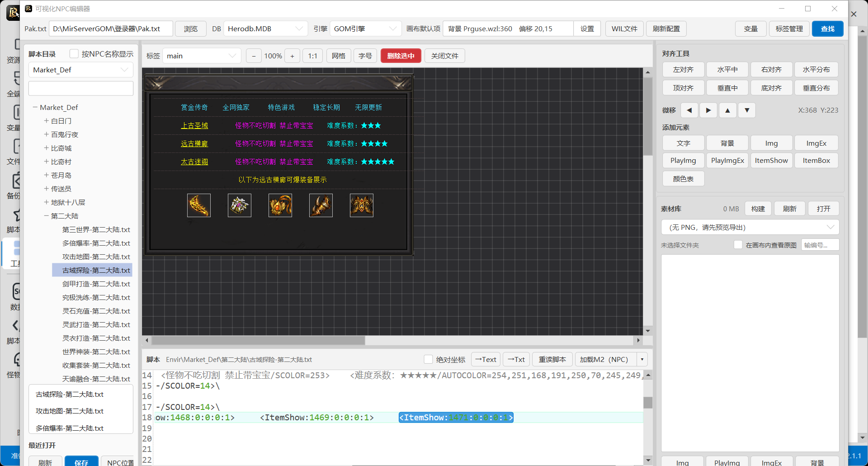Image resolution: width=868 pixels, height=466 pixels.
Task: Zoom in the canvas with the plus button
Action: pos(292,56)
